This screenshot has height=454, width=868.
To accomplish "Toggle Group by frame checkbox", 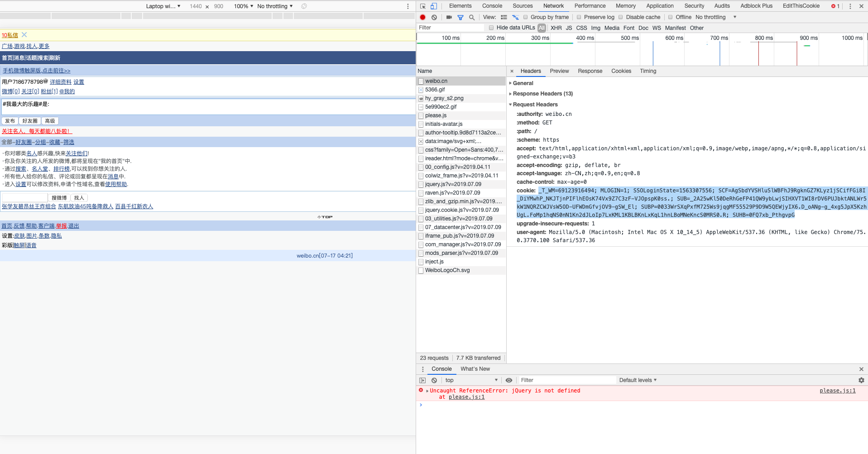I will pyautogui.click(x=525, y=17).
